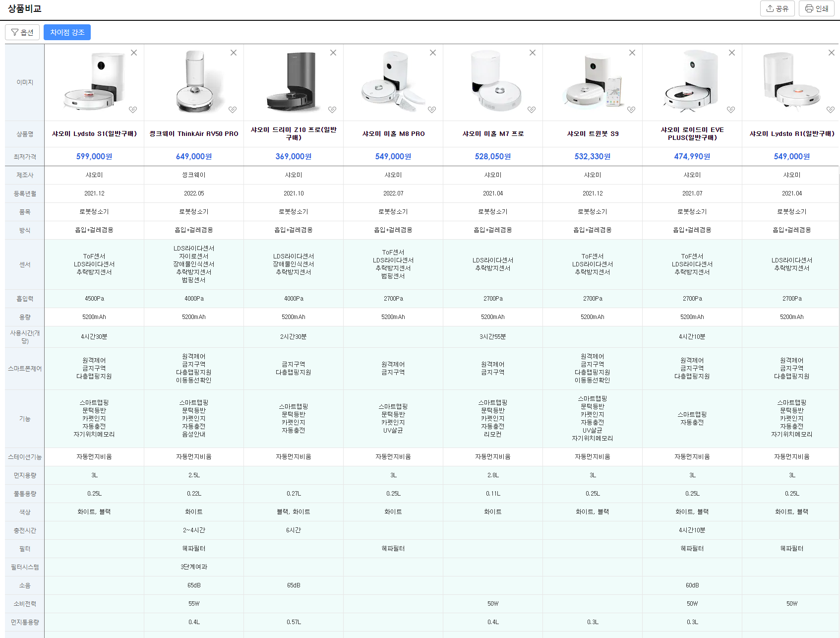Open 씽크웨이 ThinkAir RV50 PRO product link

[194, 134]
